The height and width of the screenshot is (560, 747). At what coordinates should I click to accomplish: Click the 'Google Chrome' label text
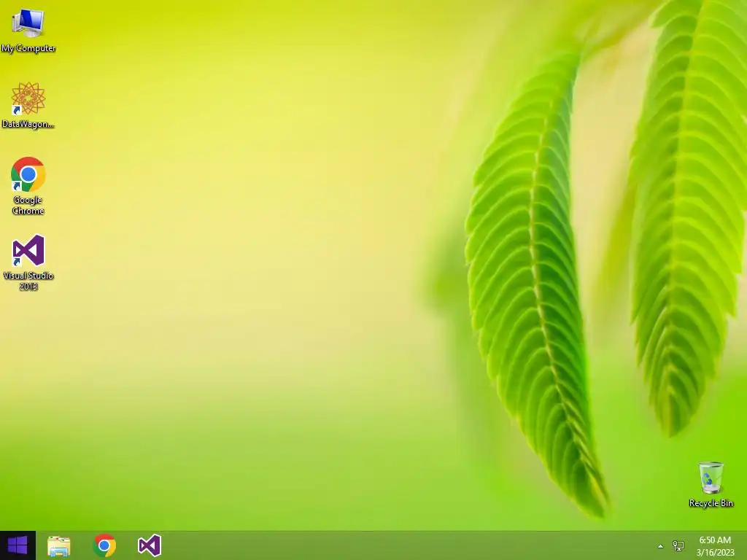[28, 205]
